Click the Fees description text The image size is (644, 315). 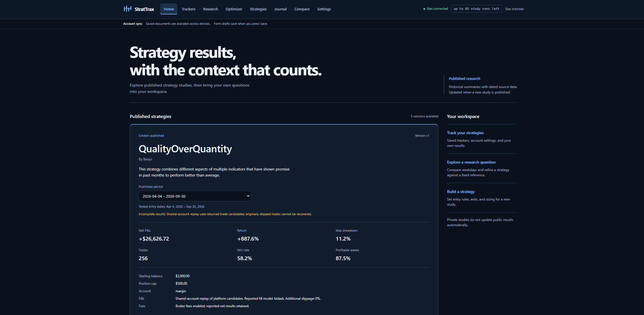[212, 306]
